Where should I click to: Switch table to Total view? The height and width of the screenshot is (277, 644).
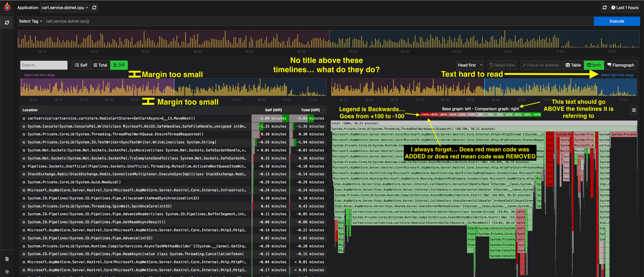[100, 65]
